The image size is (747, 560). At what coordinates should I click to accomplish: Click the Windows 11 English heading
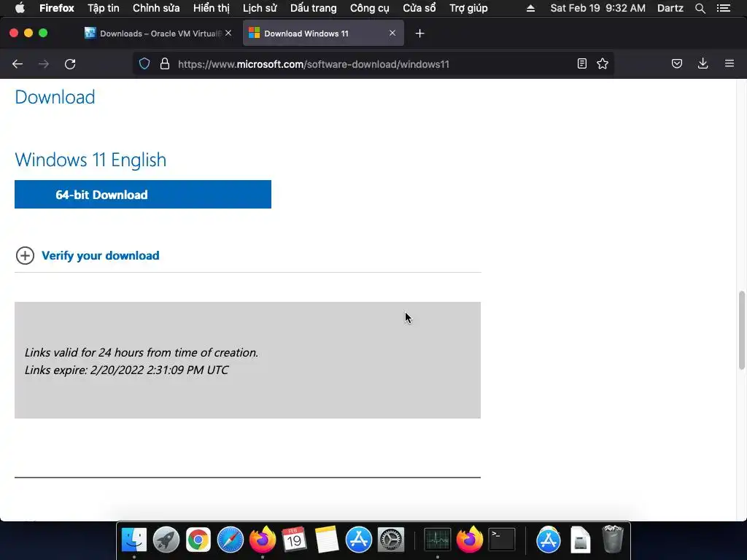[90, 160]
